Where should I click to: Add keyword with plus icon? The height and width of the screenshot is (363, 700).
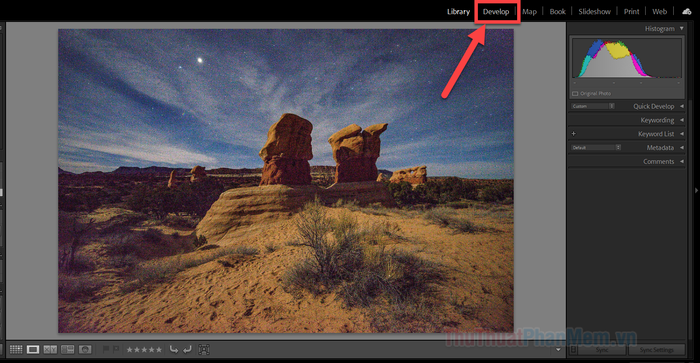point(574,134)
